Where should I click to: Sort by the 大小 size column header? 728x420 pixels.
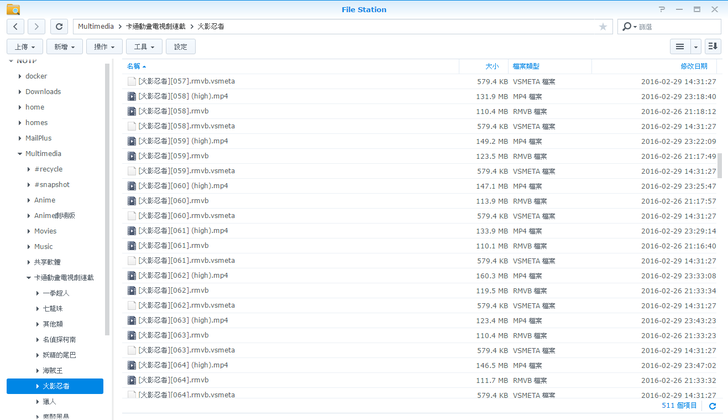click(x=492, y=66)
